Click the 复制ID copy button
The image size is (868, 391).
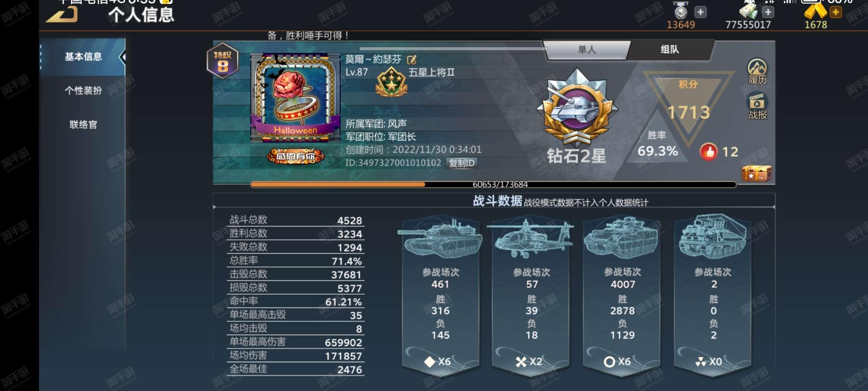461,163
